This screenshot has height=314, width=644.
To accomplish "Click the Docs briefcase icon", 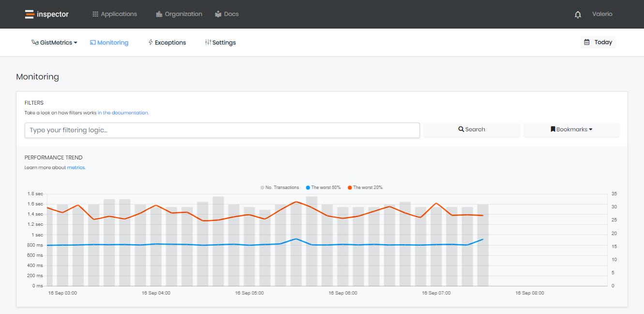I will coord(217,14).
